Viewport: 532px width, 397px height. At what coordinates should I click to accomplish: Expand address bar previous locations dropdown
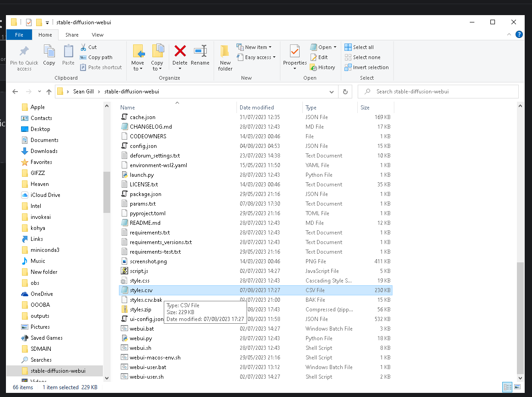[332, 92]
